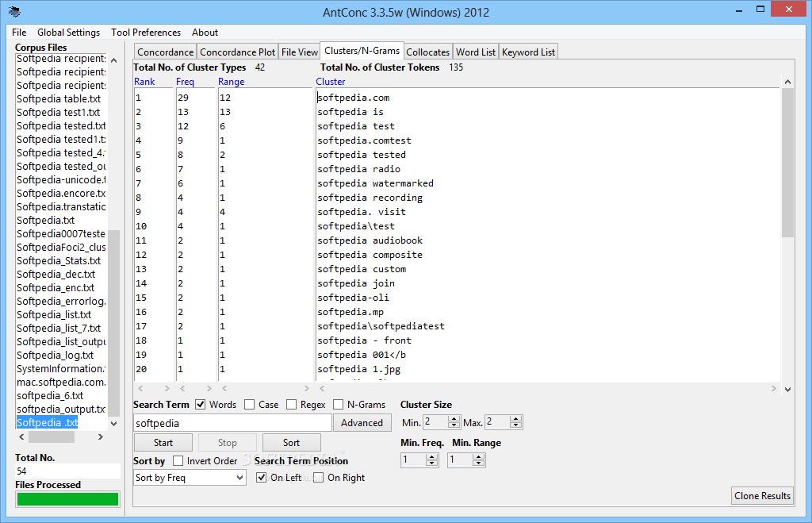Switch to the File View tab
Viewport: 812px width, 523px height.
(299, 52)
